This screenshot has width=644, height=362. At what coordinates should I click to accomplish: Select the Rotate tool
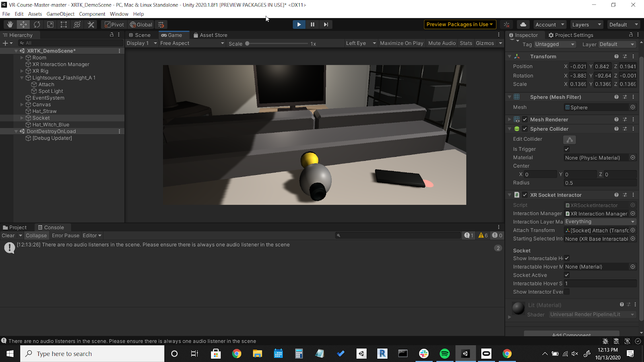(37, 25)
